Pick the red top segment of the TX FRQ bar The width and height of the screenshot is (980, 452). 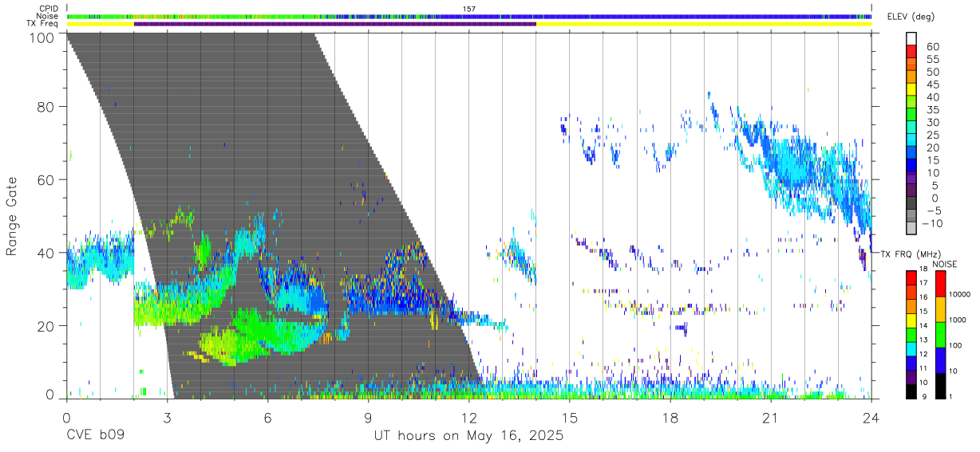(x=911, y=278)
